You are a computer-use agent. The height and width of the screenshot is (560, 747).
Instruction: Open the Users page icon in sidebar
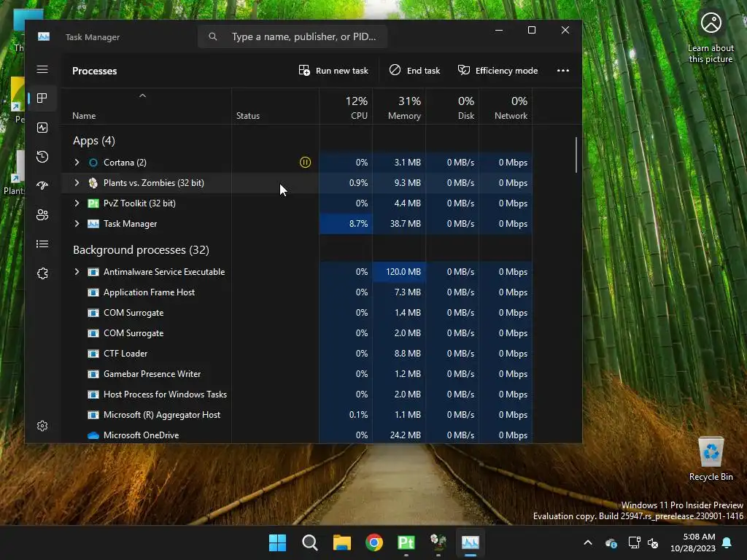(42, 215)
